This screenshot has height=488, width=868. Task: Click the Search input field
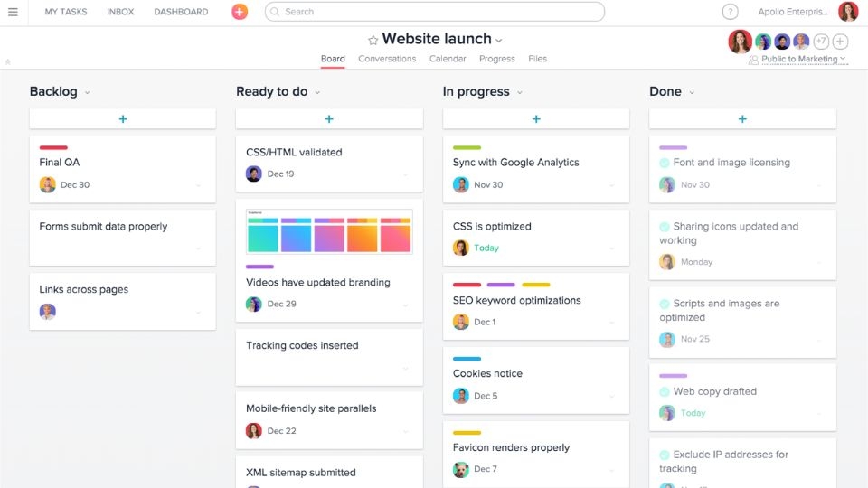(435, 12)
